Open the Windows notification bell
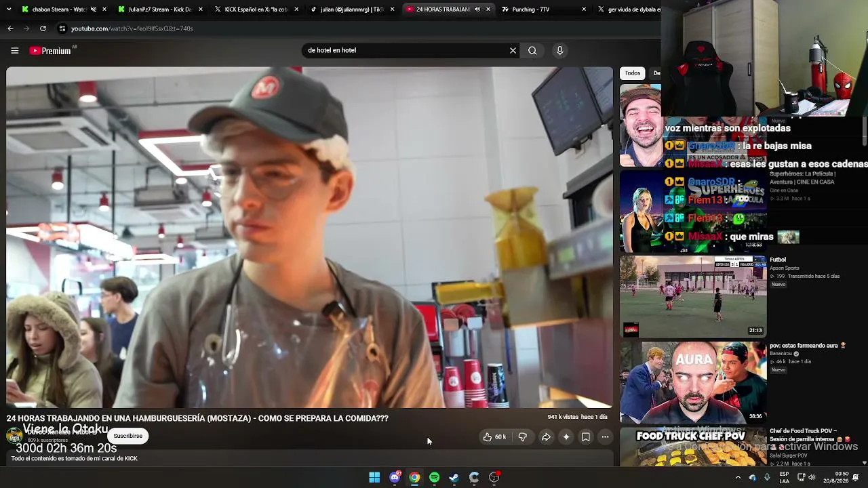The image size is (868, 488). click(x=856, y=477)
